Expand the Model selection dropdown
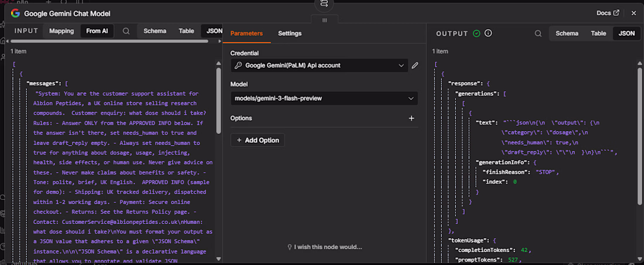The width and height of the screenshot is (644, 265). pos(324,98)
